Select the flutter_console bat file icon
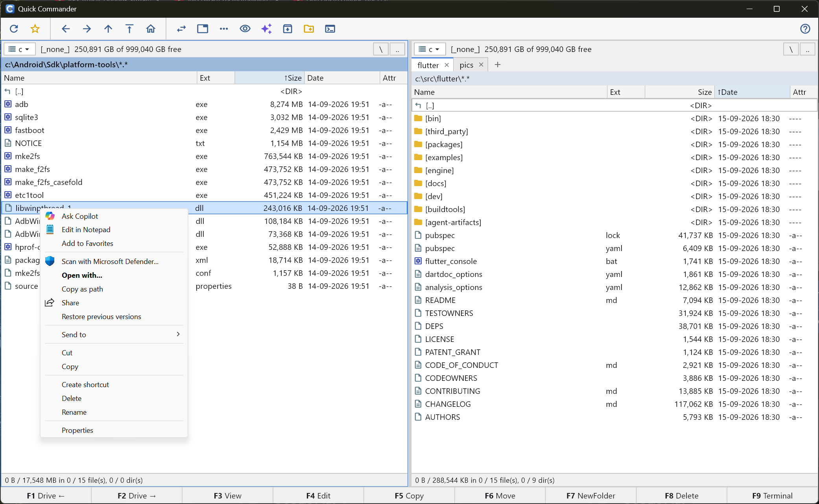 click(418, 261)
